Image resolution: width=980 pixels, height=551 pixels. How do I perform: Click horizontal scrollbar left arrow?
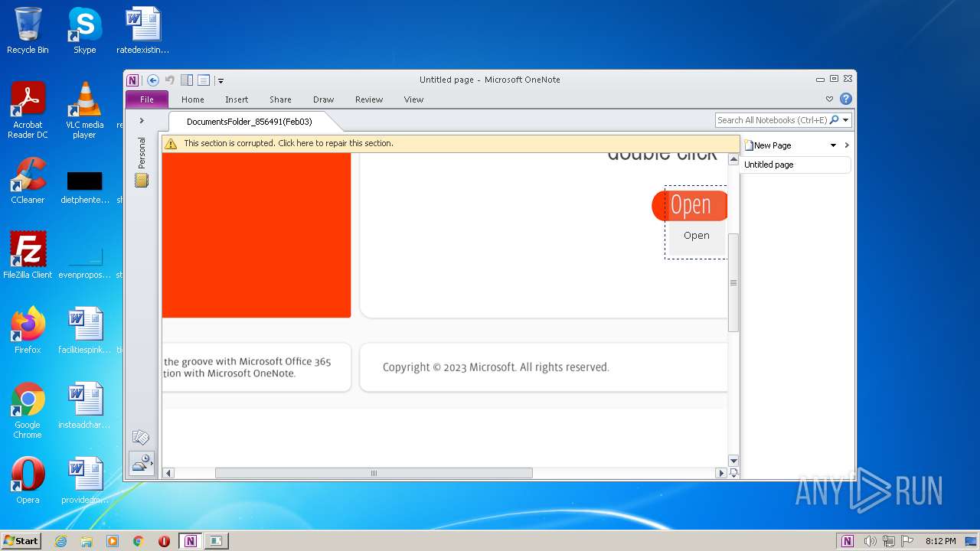169,473
